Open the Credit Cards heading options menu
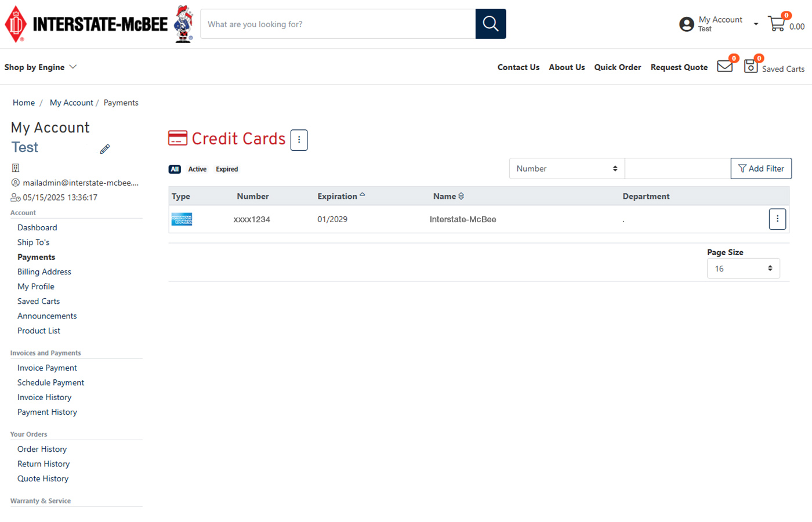Viewport: 812px width, 522px height. [299, 140]
